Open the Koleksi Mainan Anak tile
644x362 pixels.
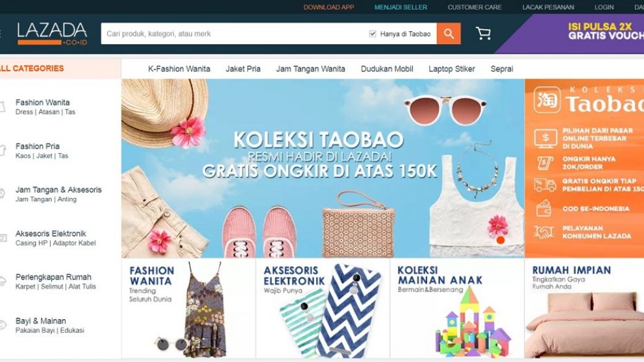[457, 309]
